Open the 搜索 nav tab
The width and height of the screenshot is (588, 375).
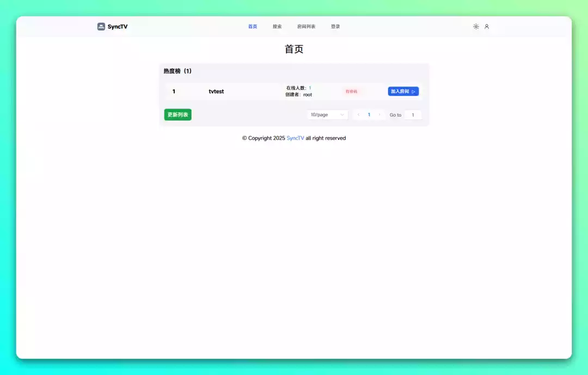277,26
